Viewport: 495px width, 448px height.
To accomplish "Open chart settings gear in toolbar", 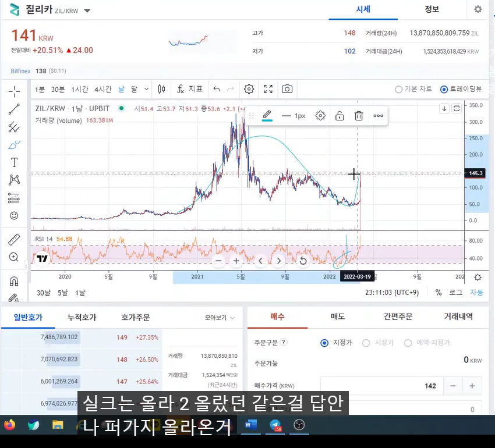I will pyautogui.click(x=249, y=89).
